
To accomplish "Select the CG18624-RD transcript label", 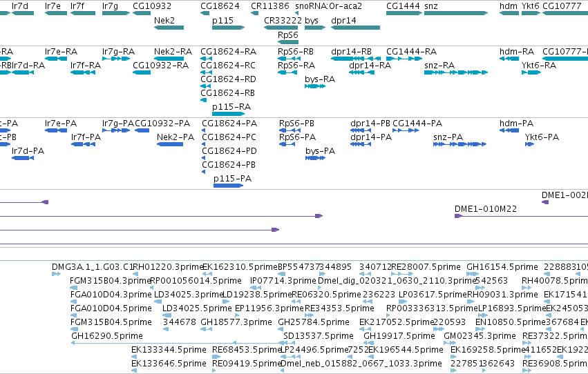I will point(229,79).
